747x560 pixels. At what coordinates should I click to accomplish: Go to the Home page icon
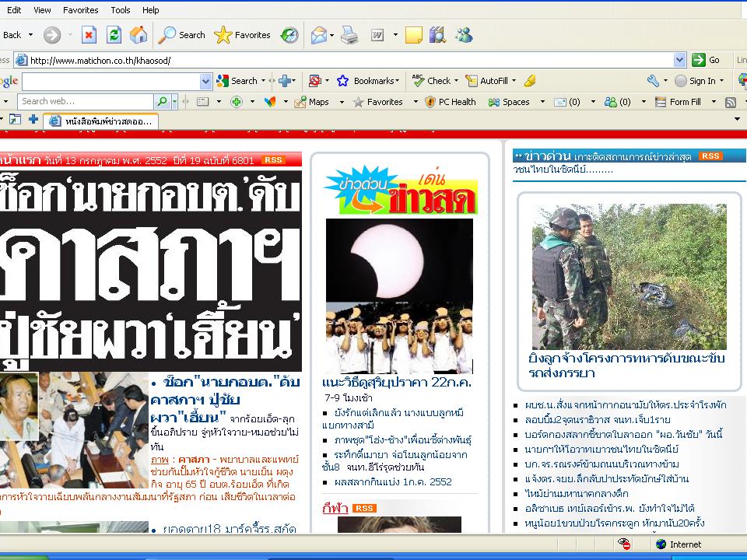[x=138, y=35]
